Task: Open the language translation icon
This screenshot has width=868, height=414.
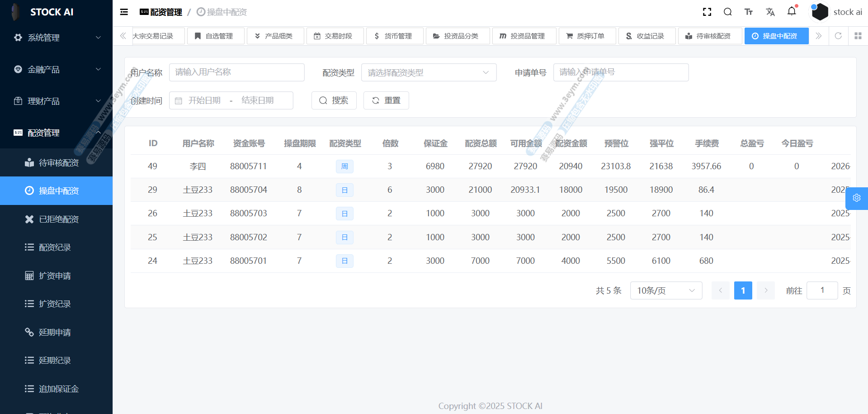Action: pyautogui.click(x=770, y=12)
